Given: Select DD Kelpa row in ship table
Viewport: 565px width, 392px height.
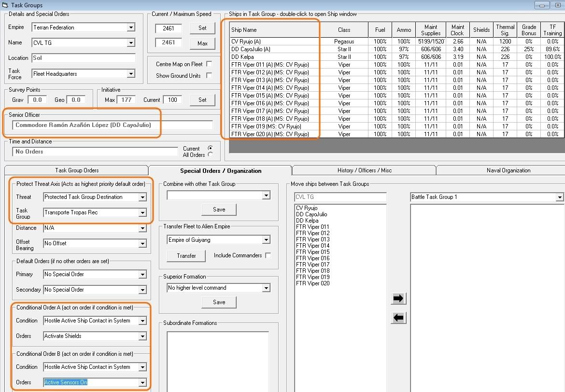Looking at the screenshot, I should click(397, 57).
